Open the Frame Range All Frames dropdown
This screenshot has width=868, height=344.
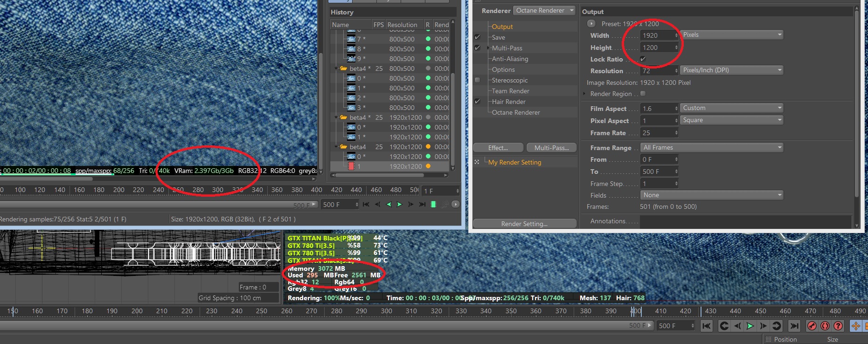[712, 148]
